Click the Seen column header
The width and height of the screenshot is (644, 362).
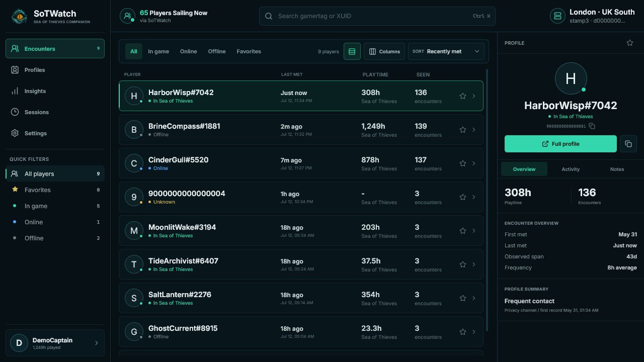point(423,74)
